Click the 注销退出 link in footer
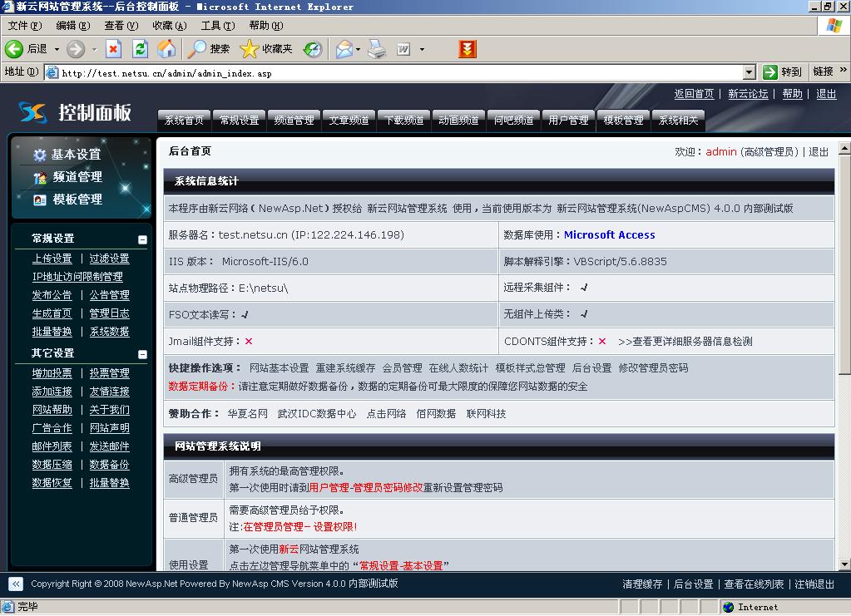This screenshot has width=851, height=616. [814, 584]
